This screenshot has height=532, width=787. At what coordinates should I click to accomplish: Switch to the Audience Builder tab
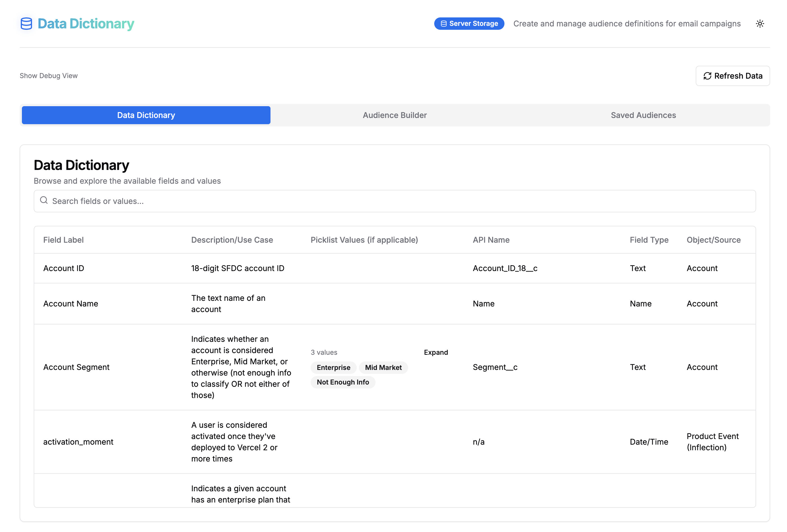[395, 115]
